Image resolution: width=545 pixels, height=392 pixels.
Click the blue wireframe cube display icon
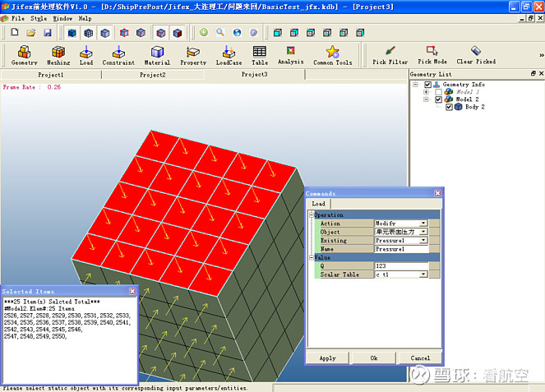coord(88,33)
